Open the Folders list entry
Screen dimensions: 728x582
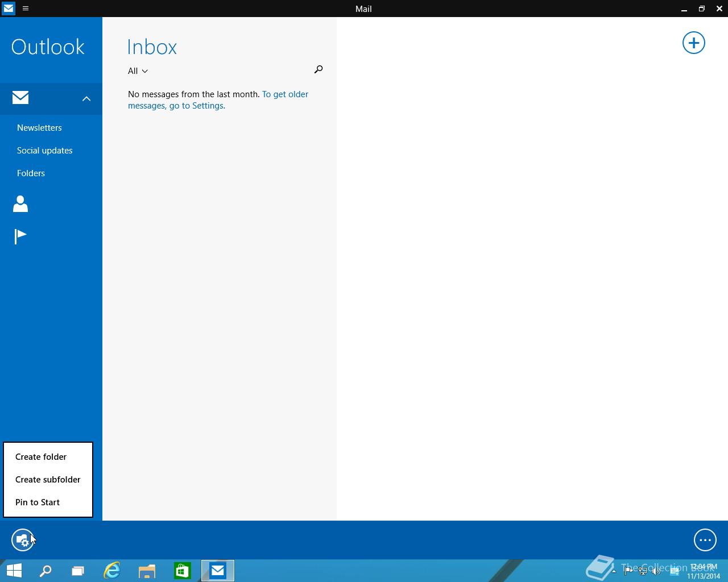tap(31, 173)
